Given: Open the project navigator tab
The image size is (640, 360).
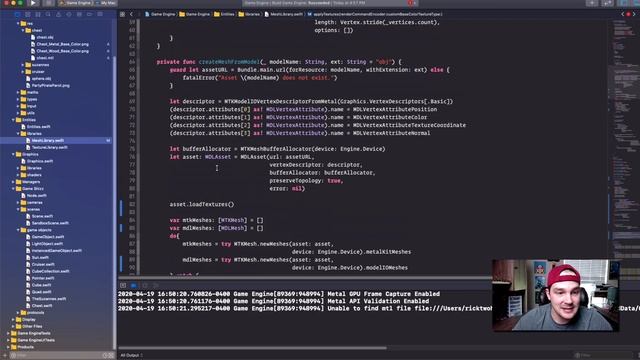Looking at the screenshot, I should (17, 14).
